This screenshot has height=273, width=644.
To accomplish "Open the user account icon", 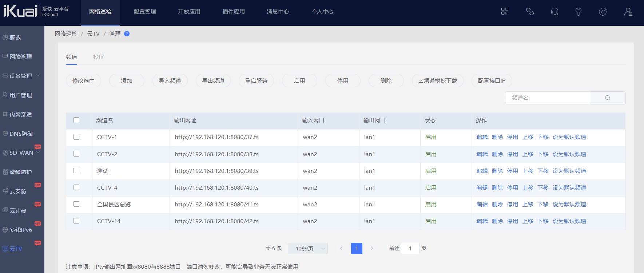I will point(628,12).
